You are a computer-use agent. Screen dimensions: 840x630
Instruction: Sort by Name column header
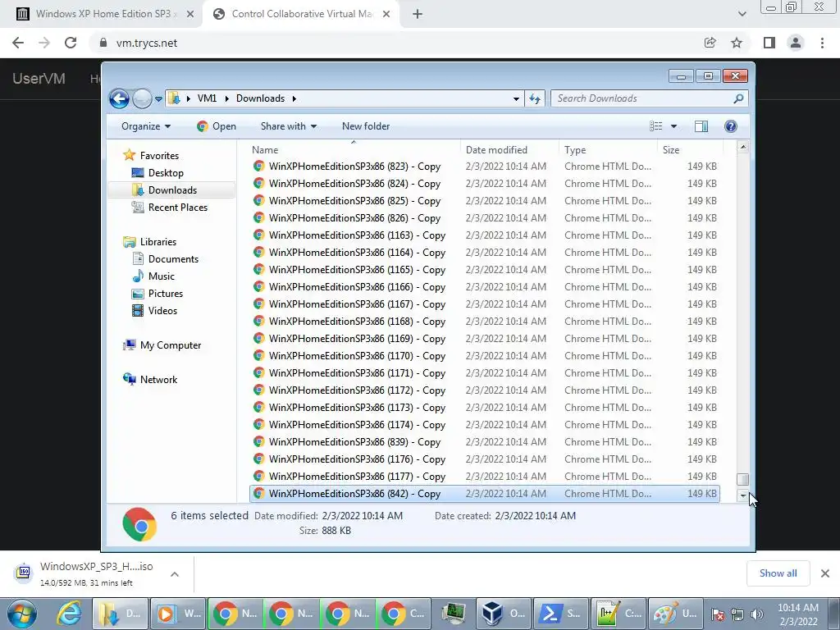[x=354, y=150]
